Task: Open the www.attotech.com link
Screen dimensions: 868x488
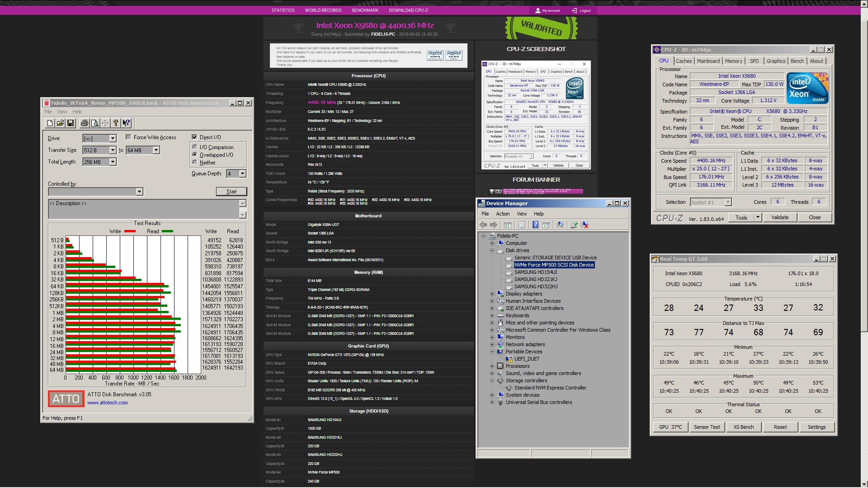Action: 108,403
